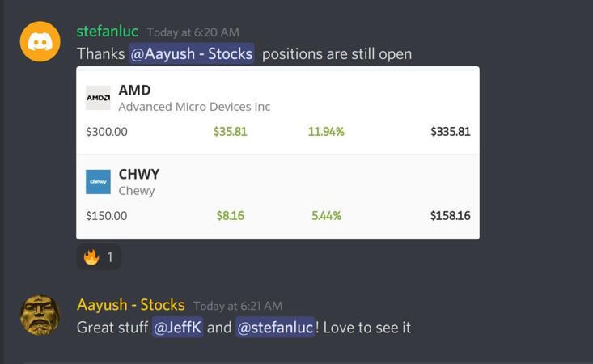Viewport: 593px width, 364px height.
Task: Click the Today at 6:20 AM timestamp
Action: pos(193,32)
